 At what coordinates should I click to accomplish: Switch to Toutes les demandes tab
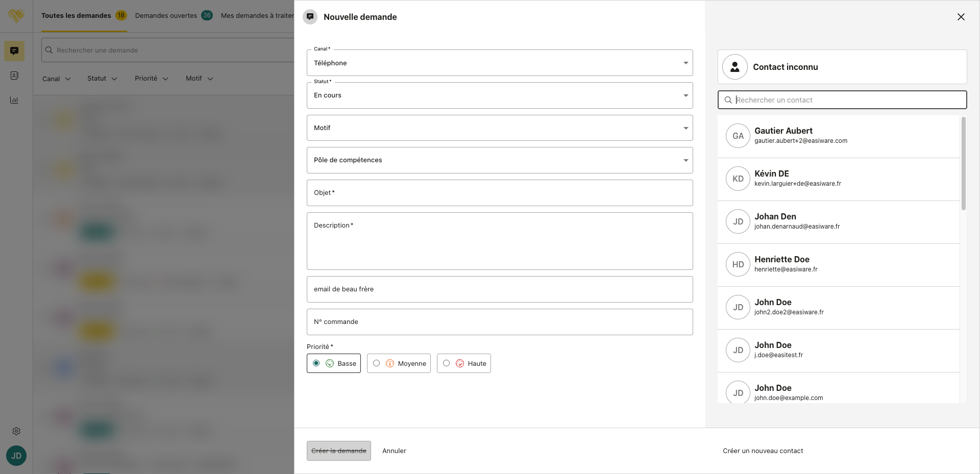point(76,15)
